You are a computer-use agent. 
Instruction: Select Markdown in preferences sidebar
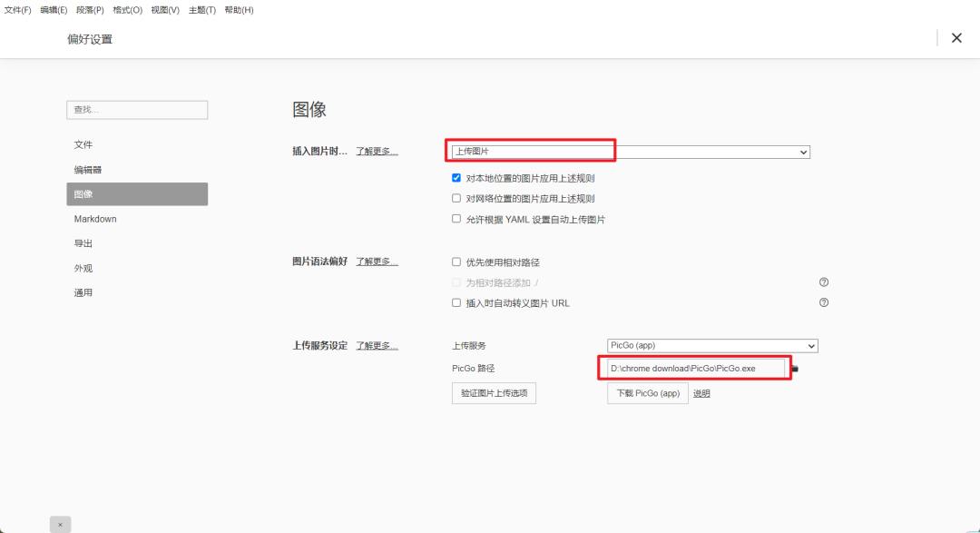137,219
